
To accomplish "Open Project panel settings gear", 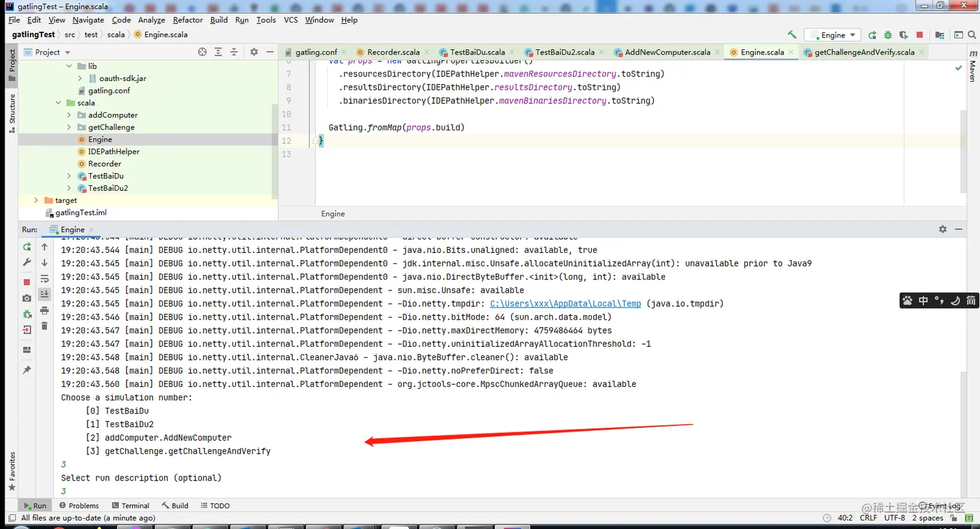I will (254, 52).
